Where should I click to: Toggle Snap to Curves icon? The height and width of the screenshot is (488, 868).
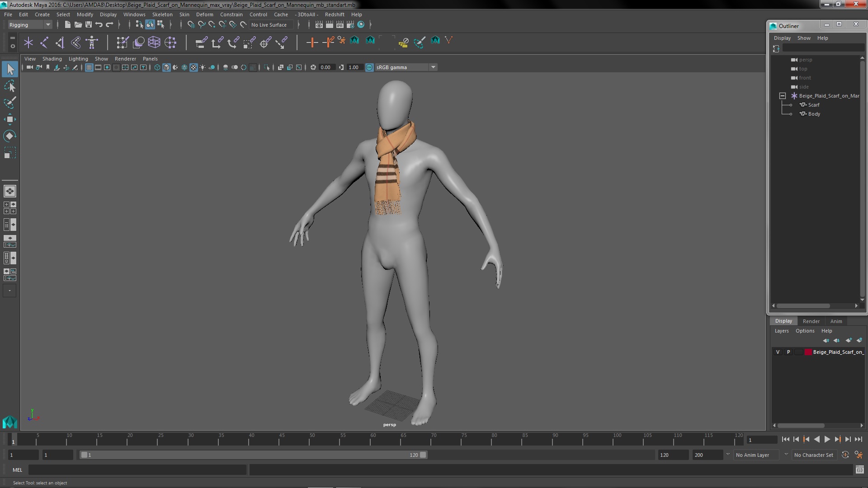(x=202, y=24)
